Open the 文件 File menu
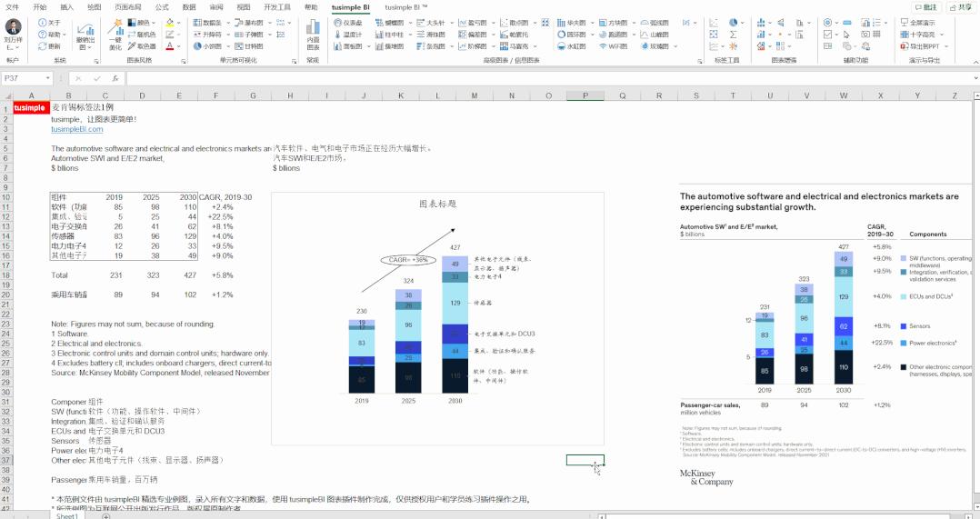The height and width of the screenshot is (519, 980). 12,7
